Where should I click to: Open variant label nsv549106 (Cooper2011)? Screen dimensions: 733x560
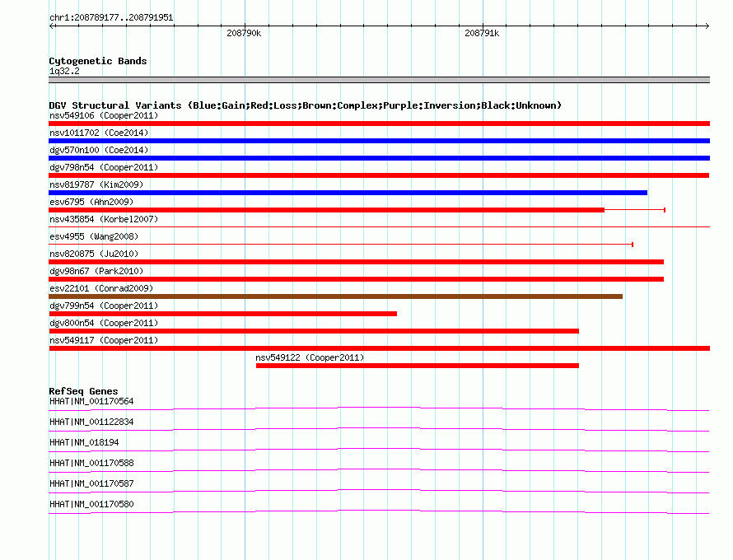[x=104, y=115]
